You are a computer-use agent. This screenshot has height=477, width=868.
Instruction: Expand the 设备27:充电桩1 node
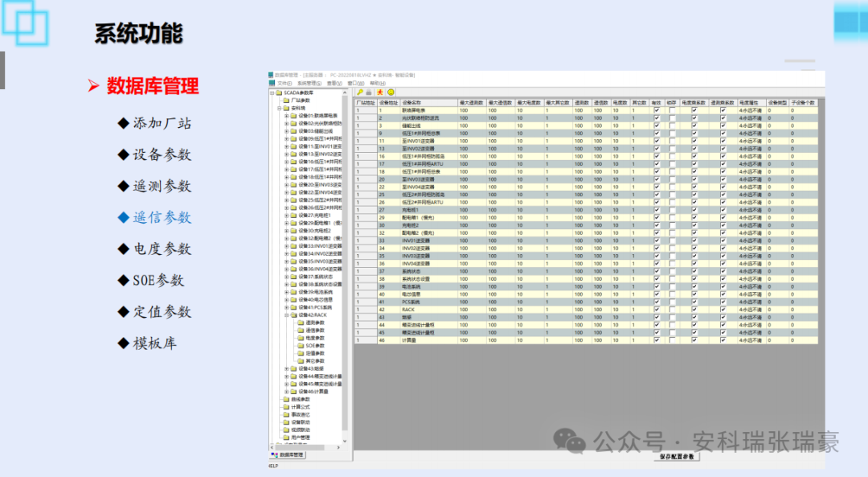[x=287, y=216]
